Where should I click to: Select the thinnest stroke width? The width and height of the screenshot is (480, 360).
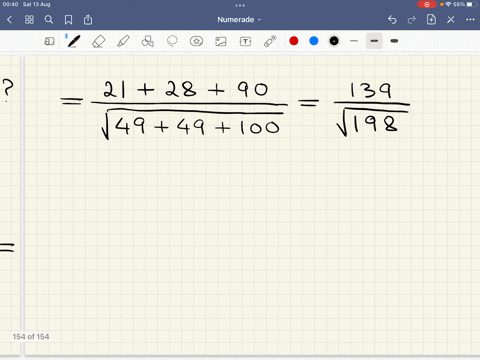click(x=354, y=41)
